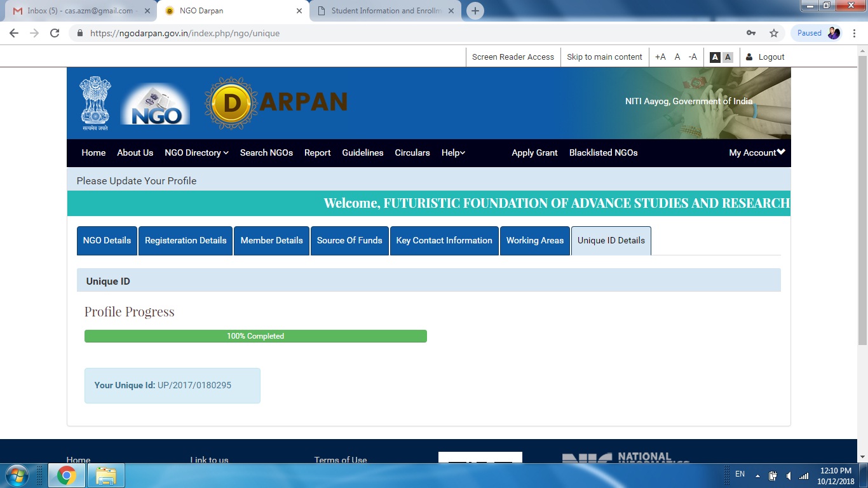Toggle the dark high-contrast A theme

tap(715, 57)
